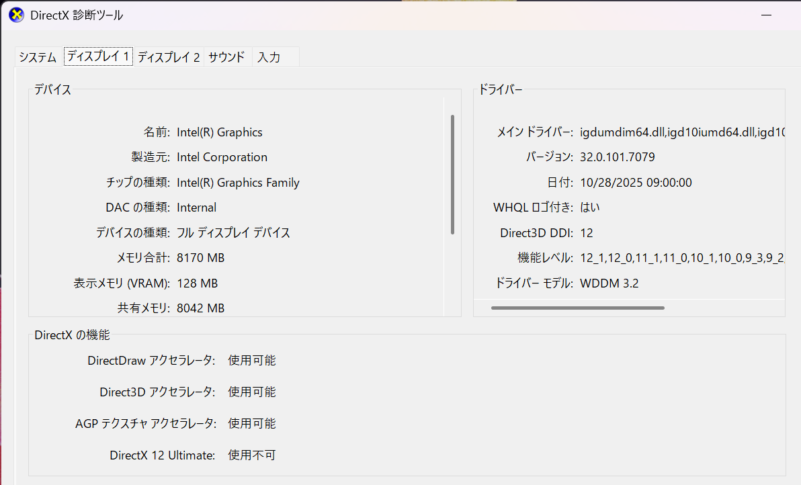Image resolution: width=801 pixels, height=485 pixels.
Task: Select device type フル ディスプレイ デバイス
Action: pyautogui.click(x=233, y=233)
